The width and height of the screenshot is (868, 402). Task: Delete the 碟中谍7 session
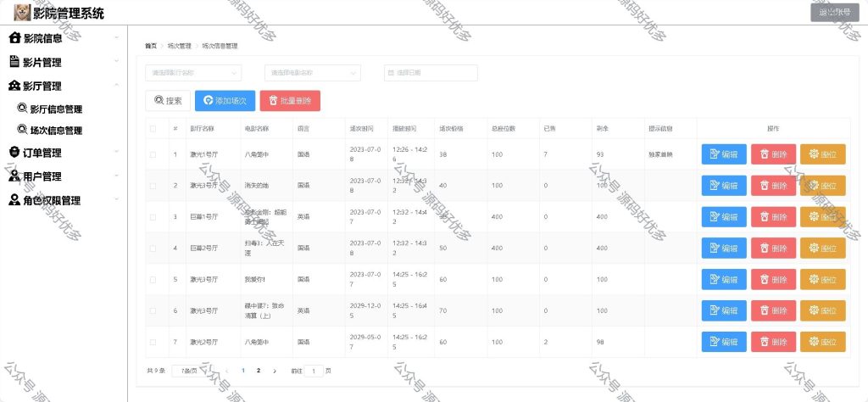click(x=773, y=310)
